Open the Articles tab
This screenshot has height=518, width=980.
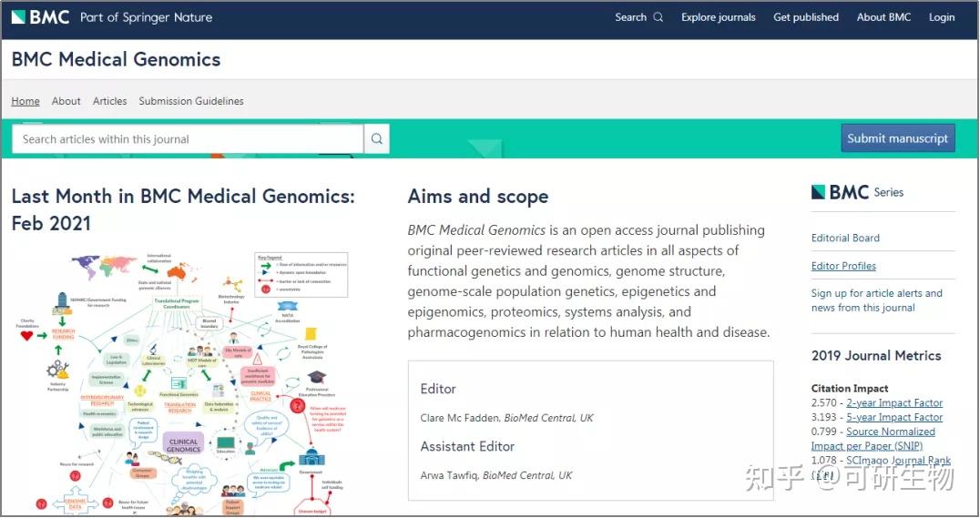coord(109,101)
